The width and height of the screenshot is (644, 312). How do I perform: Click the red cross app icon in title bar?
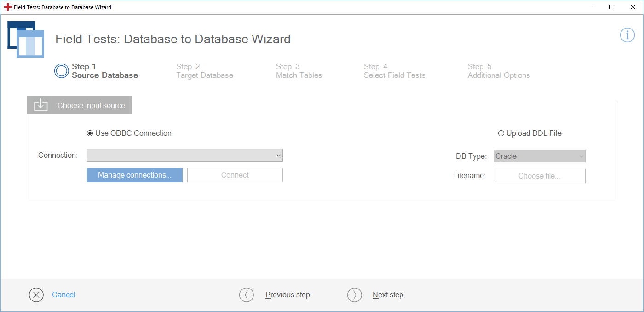[8, 7]
